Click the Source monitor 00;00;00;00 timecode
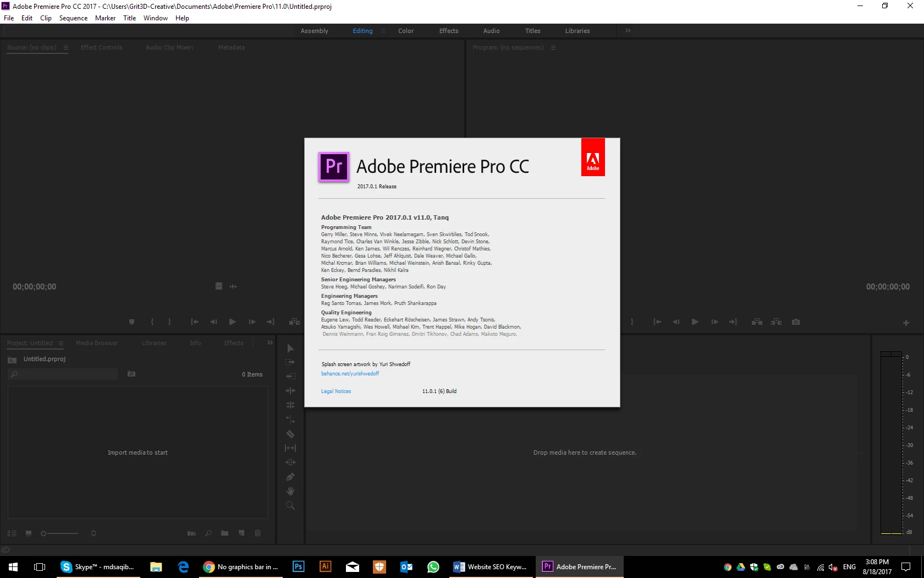This screenshot has width=924, height=578. (35, 287)
